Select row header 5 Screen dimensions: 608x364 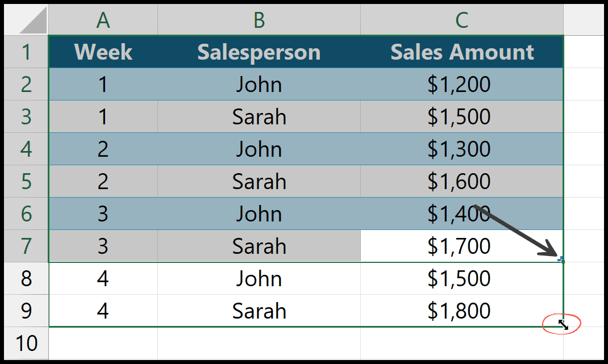tap(26, 181)
